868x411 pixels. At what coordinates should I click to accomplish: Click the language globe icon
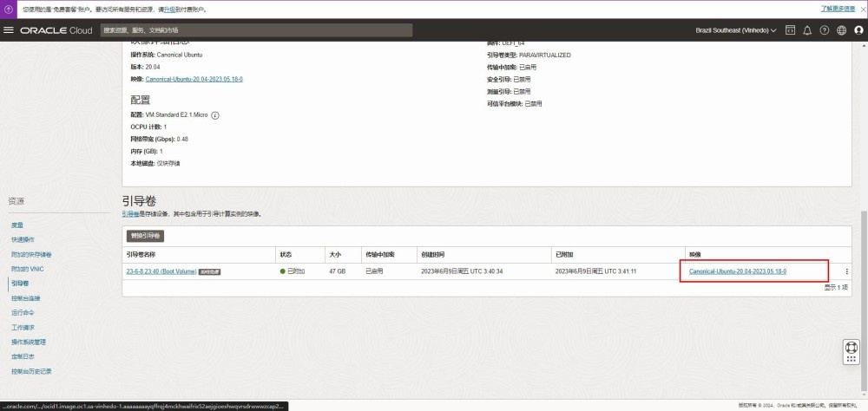coord(841,30)
